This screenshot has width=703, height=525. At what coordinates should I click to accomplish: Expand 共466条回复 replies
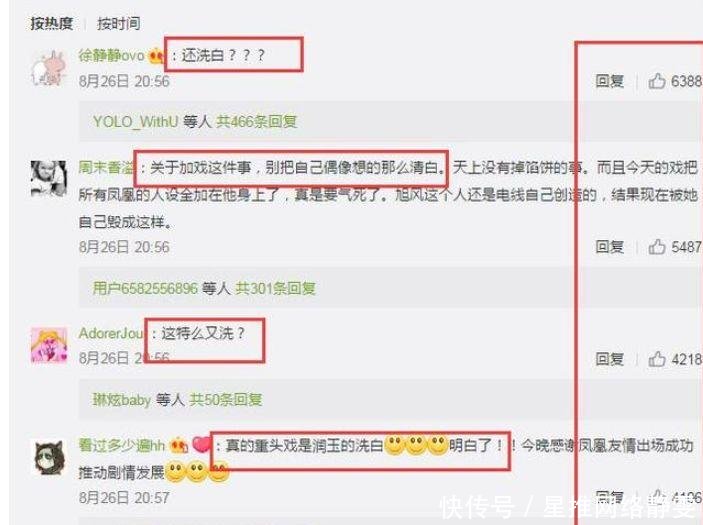pos(256,121)
